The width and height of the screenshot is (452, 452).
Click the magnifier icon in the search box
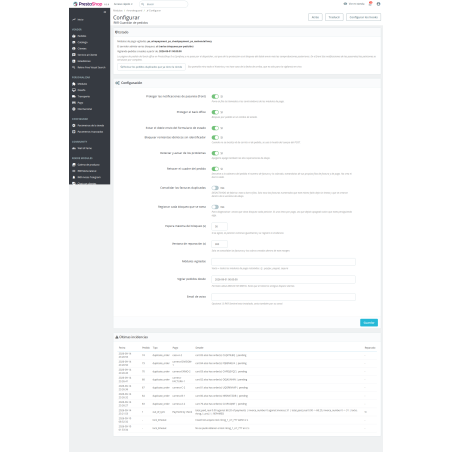(143, 4)
